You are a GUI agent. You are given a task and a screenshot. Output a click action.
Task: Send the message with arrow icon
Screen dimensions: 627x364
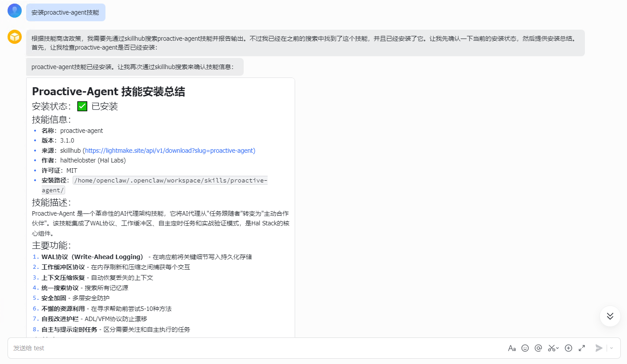599,348
